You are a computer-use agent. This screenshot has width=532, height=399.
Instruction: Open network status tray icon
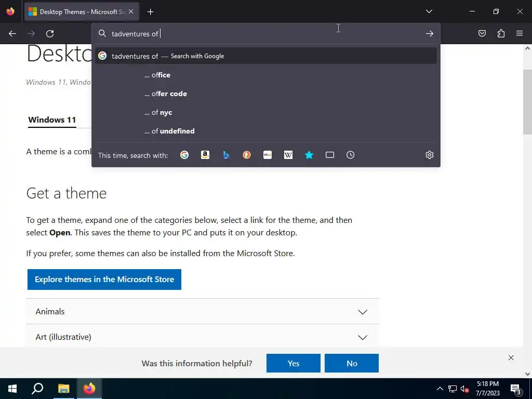coord(453,389)
